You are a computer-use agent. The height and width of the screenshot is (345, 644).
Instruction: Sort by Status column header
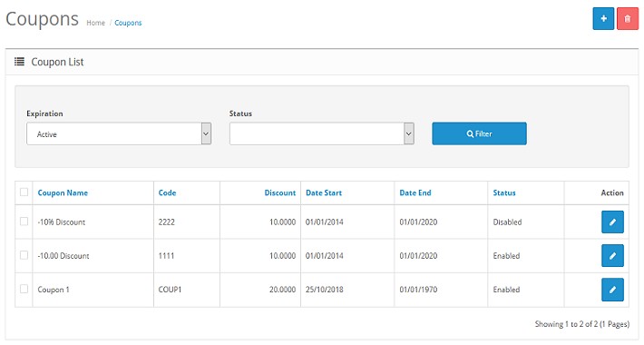tap(504, 192)
